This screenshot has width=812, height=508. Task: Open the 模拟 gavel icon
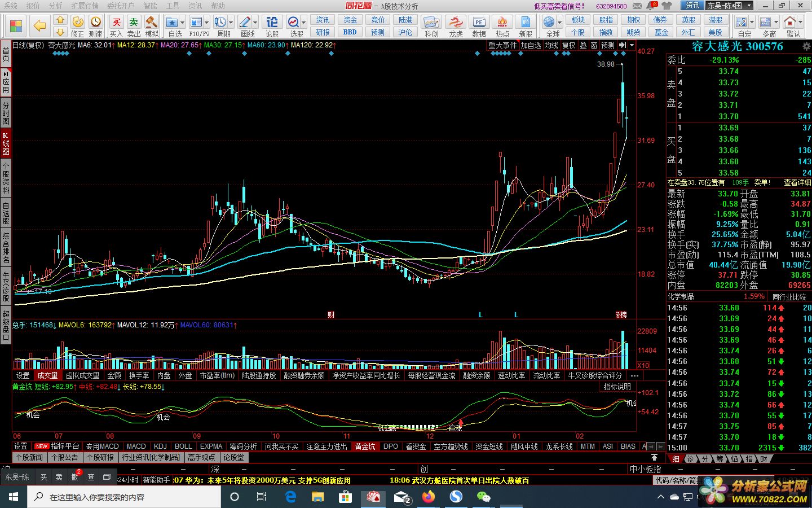click(152, 26)
